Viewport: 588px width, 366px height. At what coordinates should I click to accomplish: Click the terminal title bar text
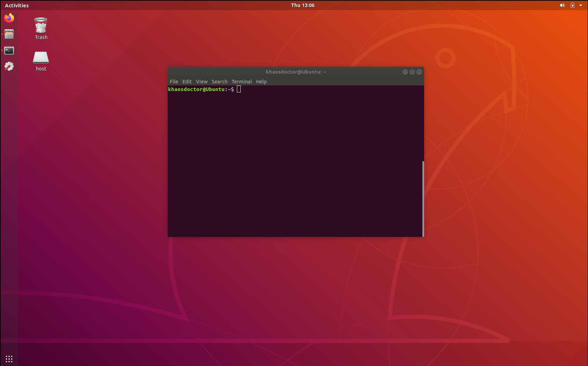pyautogui.click(x=296, y=72)
